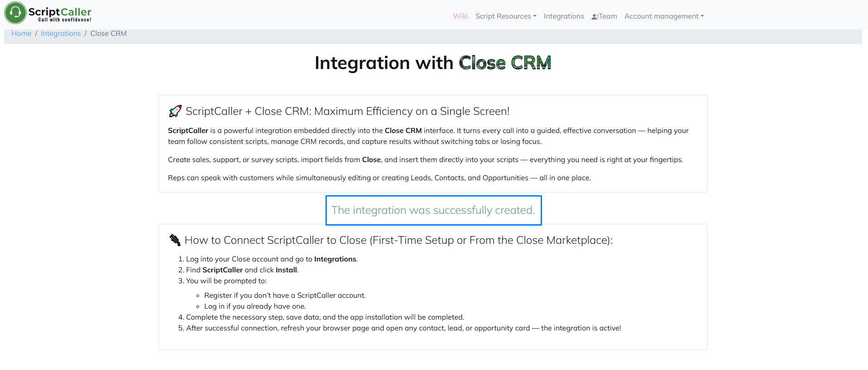
Task: Click the 'ScriptCaller is a powerful integration' paragraph
Action: (428, 136)
